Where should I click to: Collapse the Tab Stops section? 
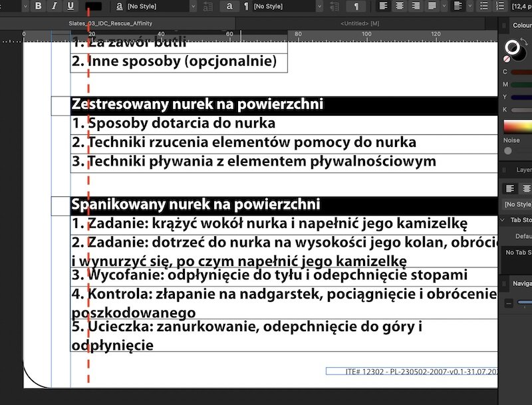point(503,220)
